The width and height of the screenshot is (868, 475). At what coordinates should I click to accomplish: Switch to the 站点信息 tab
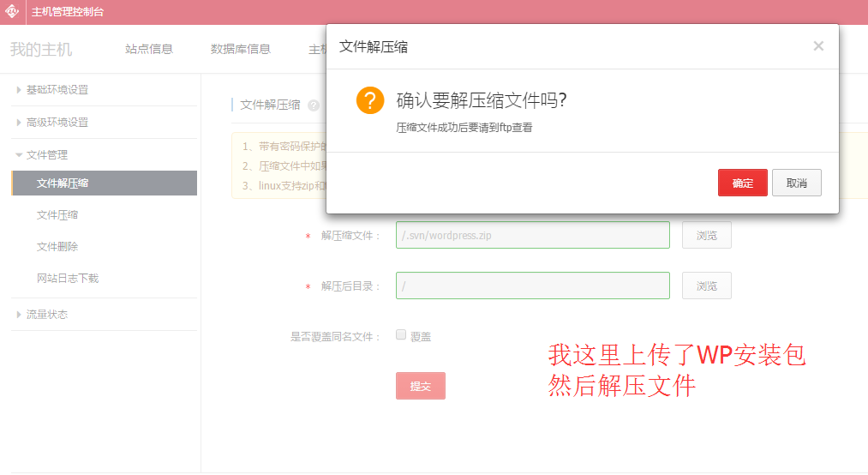(149, 49)
